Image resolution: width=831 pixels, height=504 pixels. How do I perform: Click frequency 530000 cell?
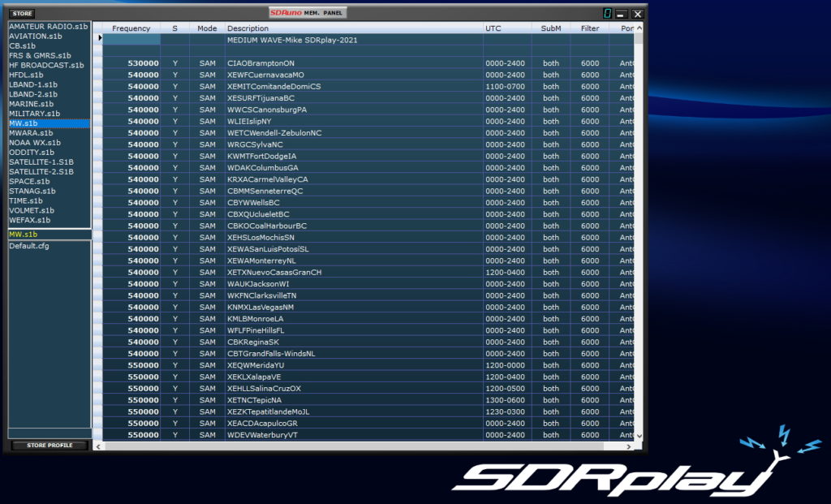tap(131, 63)
